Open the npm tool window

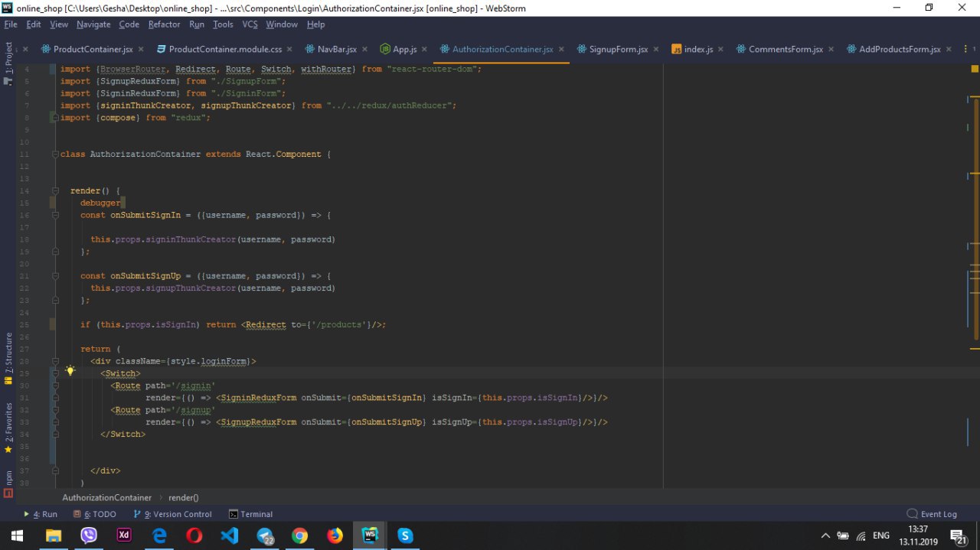pos(8,477)
